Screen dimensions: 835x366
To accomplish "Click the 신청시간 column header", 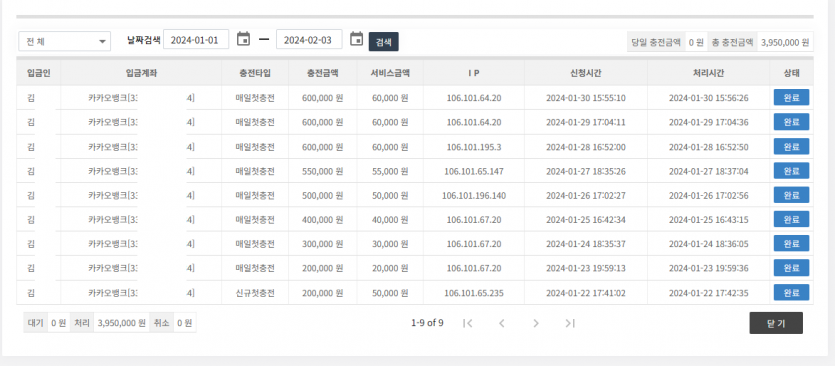I will 586,73.
